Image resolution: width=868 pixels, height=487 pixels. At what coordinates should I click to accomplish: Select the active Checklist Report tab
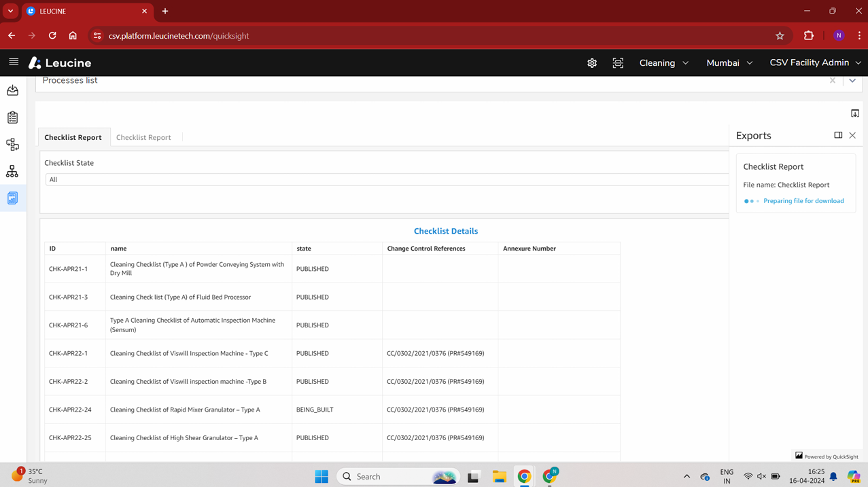pos(73,137)
